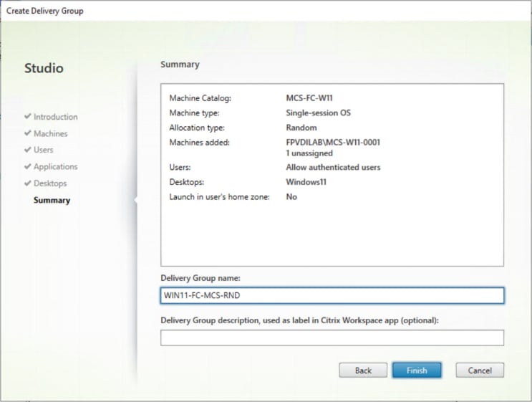The width and height of the screenshot is (532, 402).
Task: Click the checkmark beside Introduction
Action: (x=28, y=116)
